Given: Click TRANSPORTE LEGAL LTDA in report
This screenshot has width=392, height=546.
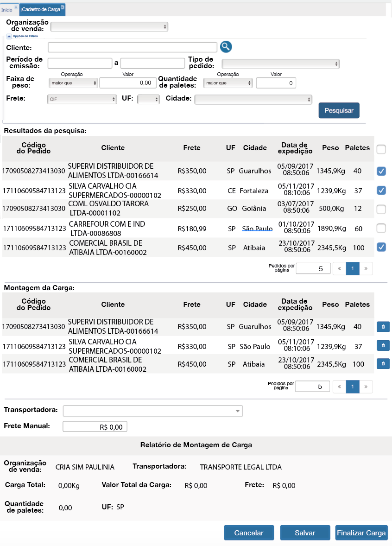Looking at the screenshot, I should click(240, 467).
